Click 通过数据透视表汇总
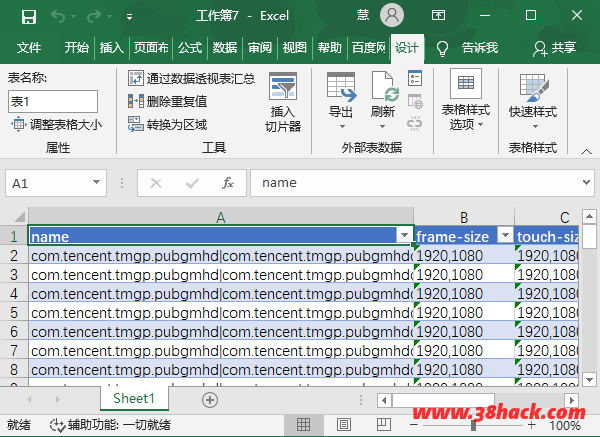This screenshot has height=437, width=600. click(x=191, y=78)
